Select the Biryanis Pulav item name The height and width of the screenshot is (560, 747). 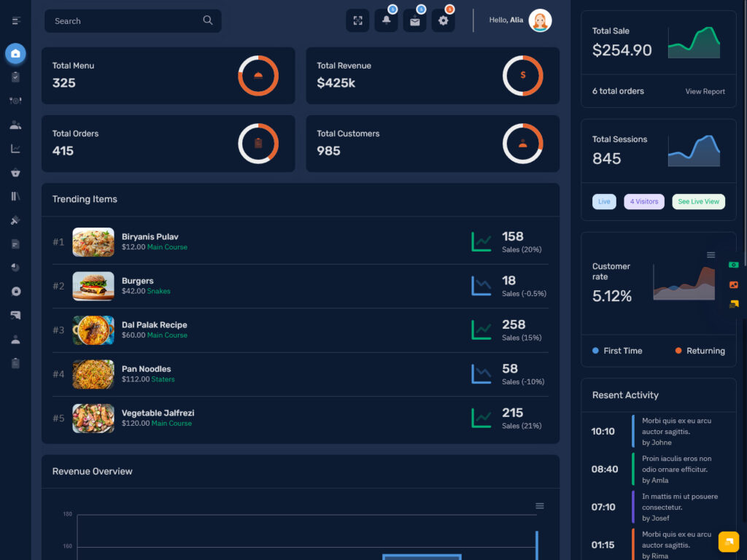coord(150,237)
